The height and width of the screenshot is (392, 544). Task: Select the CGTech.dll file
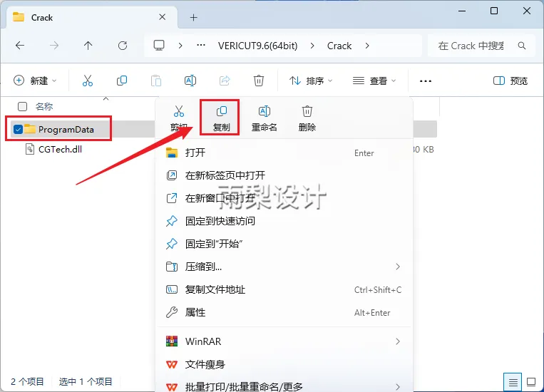tap(60, 149)
